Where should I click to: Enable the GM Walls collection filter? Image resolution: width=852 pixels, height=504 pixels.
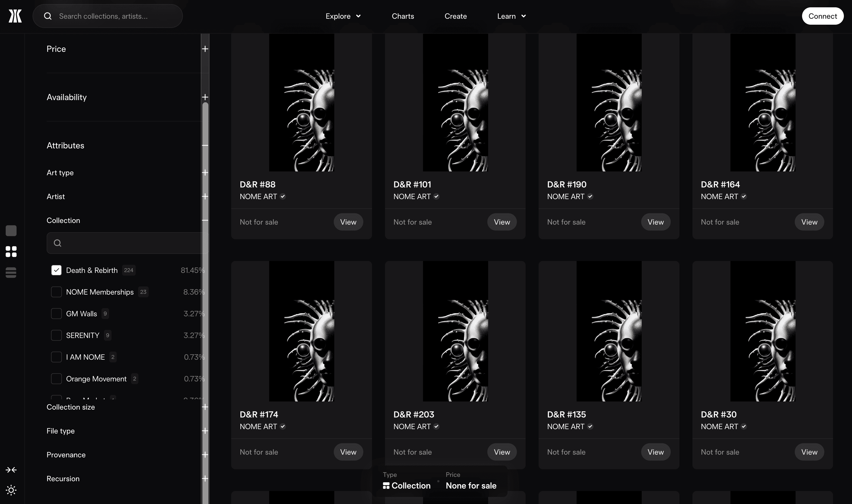click(x=56, y=314)
